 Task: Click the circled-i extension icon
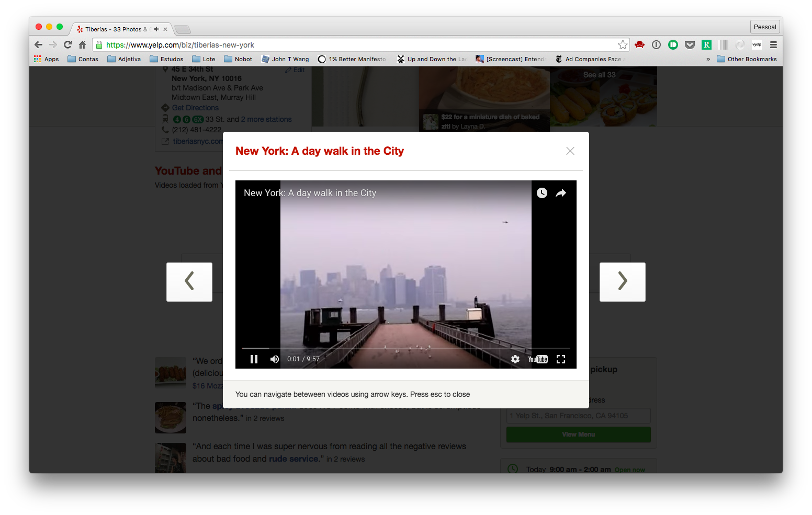click(656, 45)
